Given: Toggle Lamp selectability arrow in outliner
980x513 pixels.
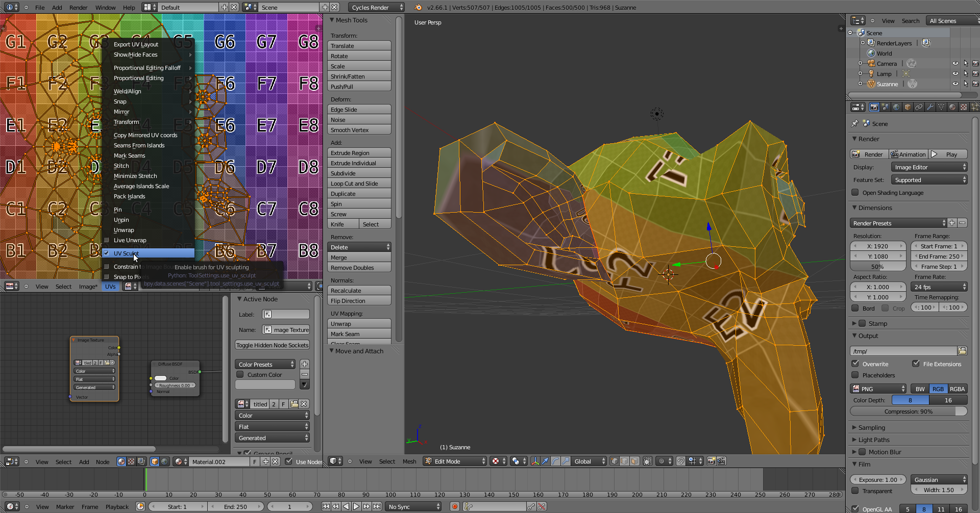Looking at the screenshot, I should [966, 73].
